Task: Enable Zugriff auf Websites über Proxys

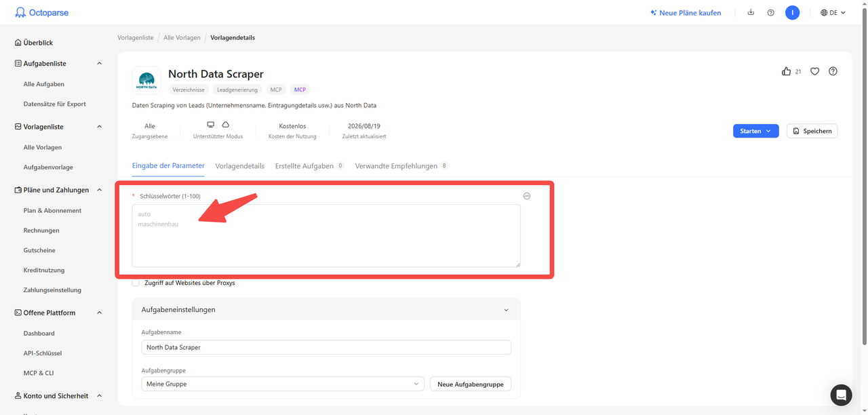Action: pyautogui.click(x=136, y=283)
